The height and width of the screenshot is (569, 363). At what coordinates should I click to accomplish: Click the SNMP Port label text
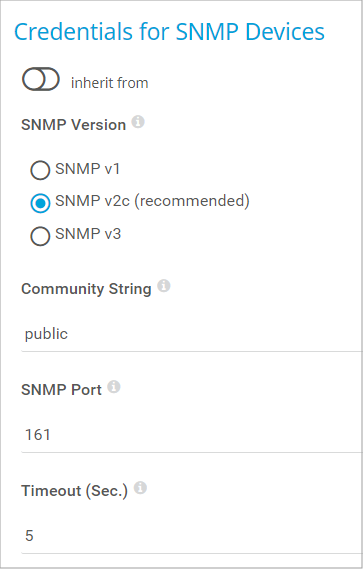point(61,390)
